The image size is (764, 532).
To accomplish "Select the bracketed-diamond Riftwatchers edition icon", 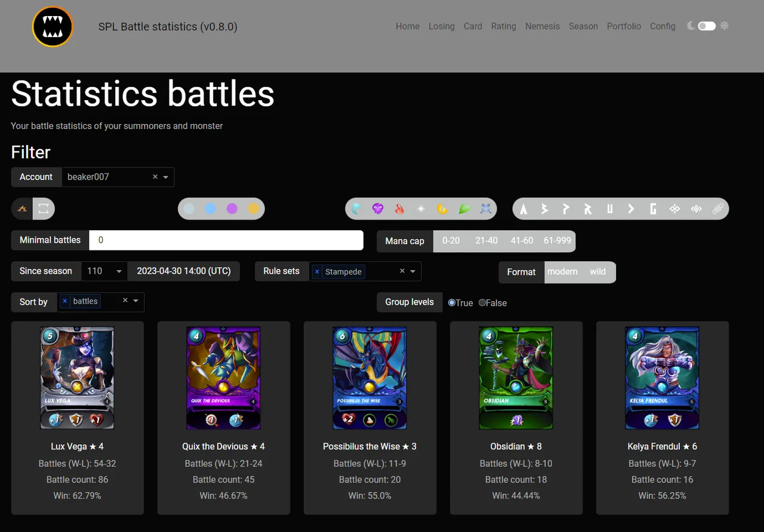I will (x=696, y=209).
